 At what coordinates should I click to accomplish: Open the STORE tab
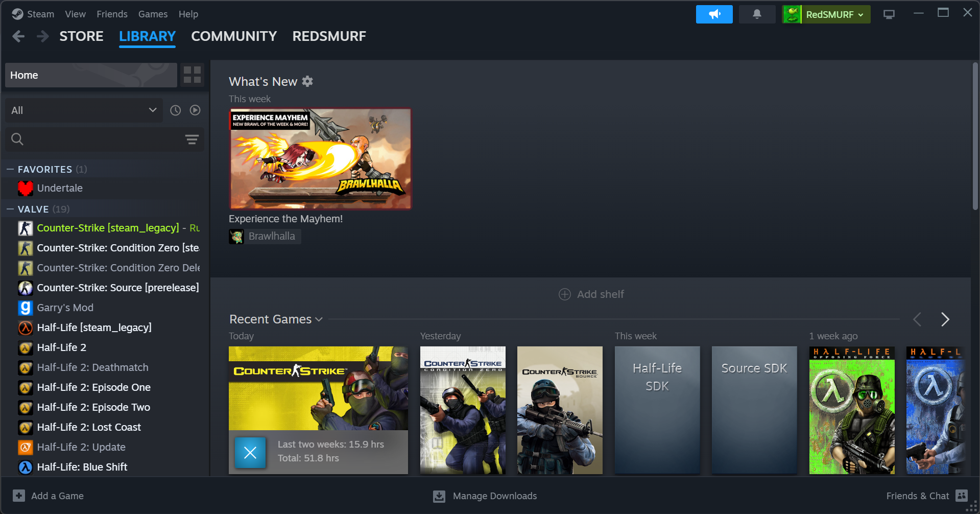coord(81,36)
